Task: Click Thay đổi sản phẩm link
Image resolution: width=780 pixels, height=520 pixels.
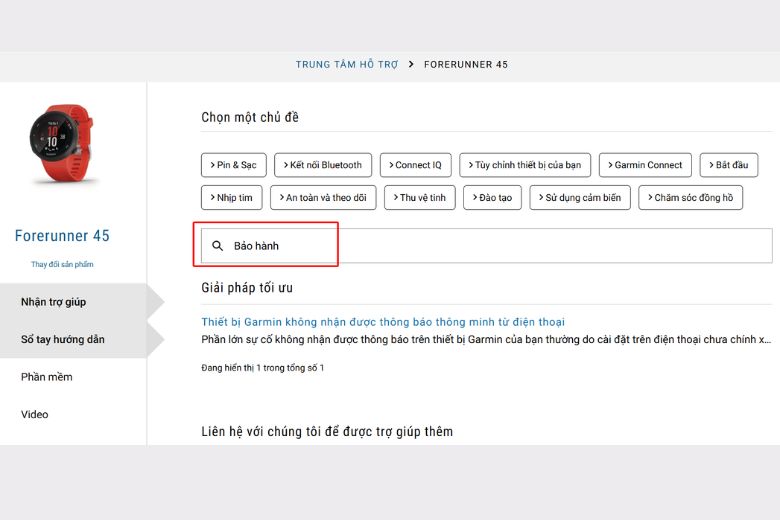Action: click(62, 264)
